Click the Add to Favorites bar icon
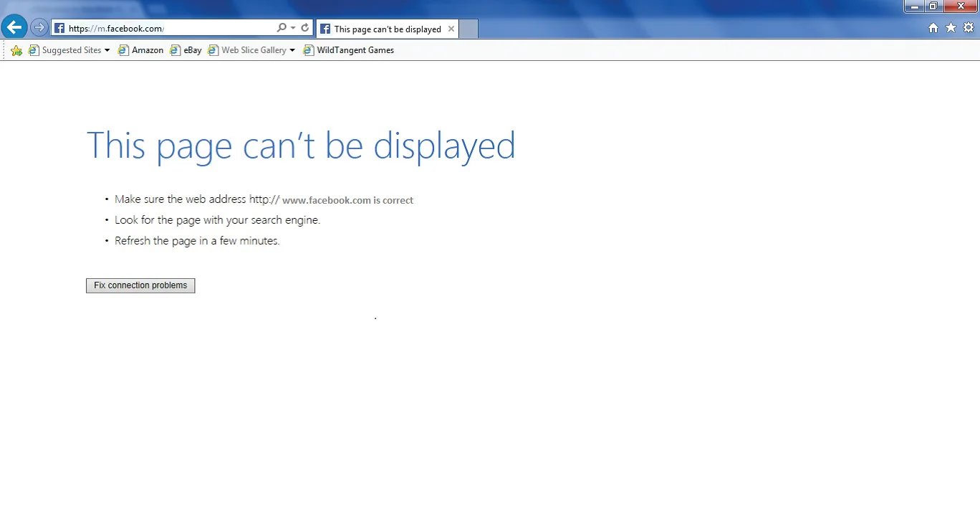Image resolution: width=980 pixels, height=522 pixels. click(x=16, y=50)
